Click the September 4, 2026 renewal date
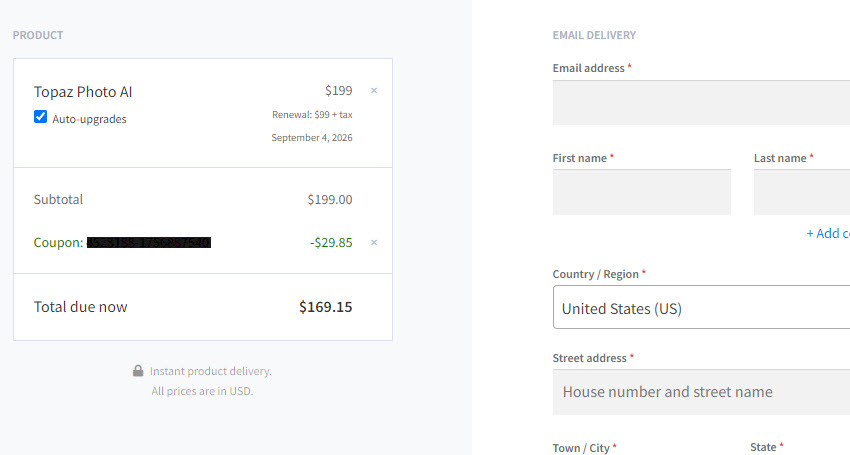This screenshot has width=850, height=455. tap(312, 138)
